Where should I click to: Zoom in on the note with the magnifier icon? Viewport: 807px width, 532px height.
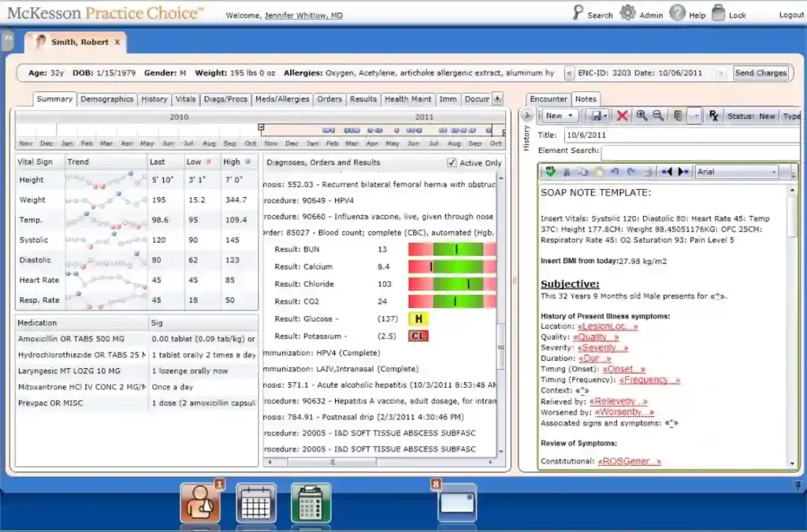[641, 115]
